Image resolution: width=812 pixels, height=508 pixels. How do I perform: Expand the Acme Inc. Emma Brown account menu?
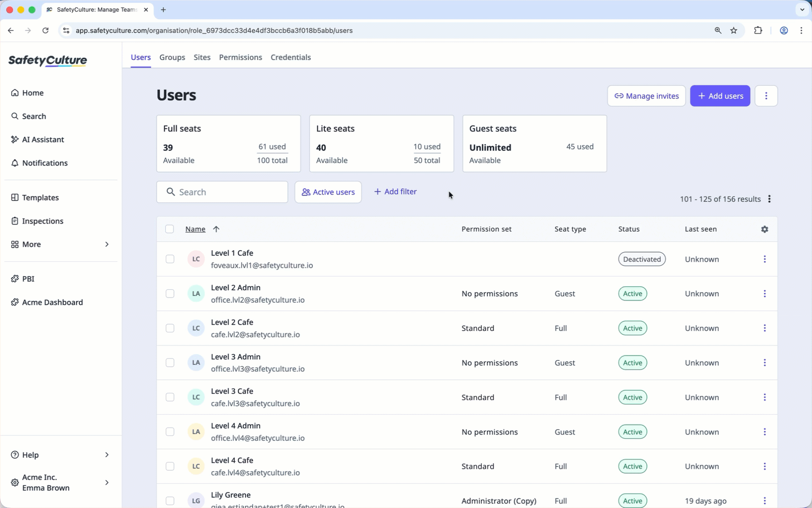tap(61, 482)
